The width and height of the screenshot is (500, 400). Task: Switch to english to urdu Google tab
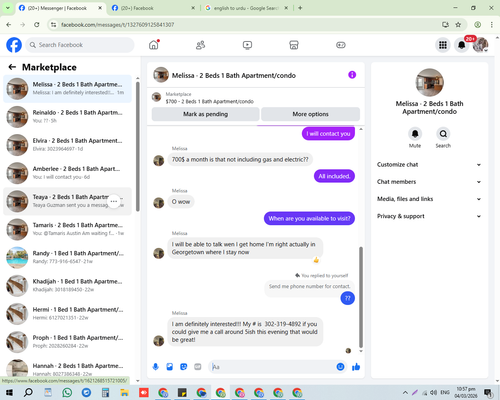pos(246,8)
